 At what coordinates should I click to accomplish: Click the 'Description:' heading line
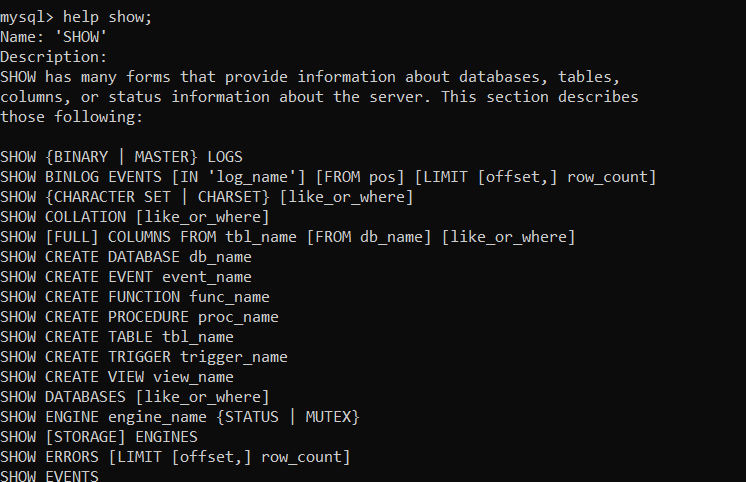click(54, 56)
